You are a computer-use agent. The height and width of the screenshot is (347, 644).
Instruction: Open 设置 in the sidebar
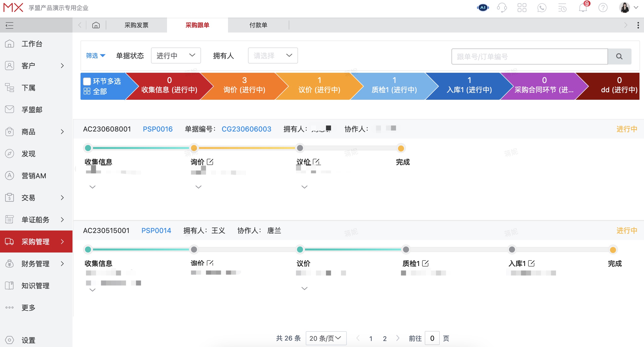tap(28, 340)
